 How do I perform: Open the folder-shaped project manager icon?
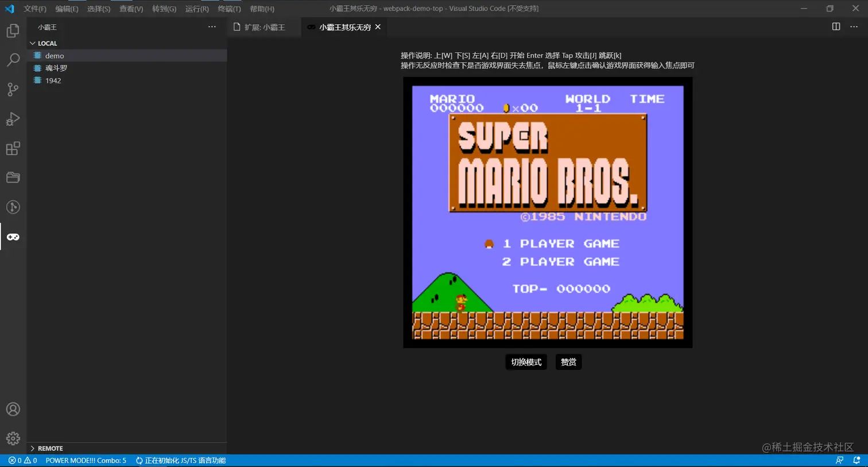coord(13,177)
